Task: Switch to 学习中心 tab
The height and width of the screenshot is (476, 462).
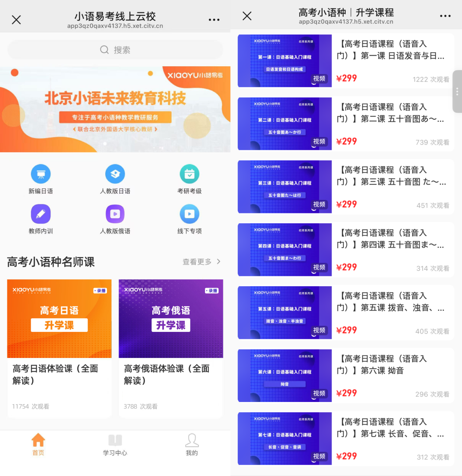Action: pyautogui.click(x=115, y=444)
